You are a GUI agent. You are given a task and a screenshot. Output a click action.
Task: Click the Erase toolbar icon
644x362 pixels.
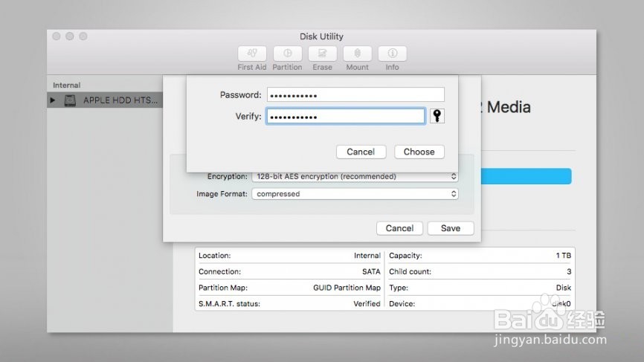pyautogui.click(x=323, y=54)
